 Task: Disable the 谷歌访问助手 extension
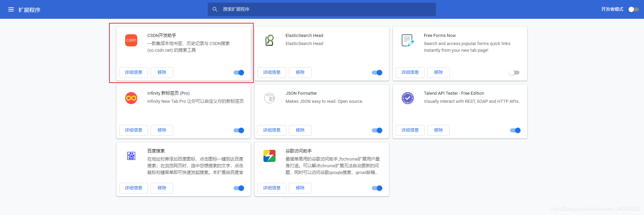click(x=377, y=188)
